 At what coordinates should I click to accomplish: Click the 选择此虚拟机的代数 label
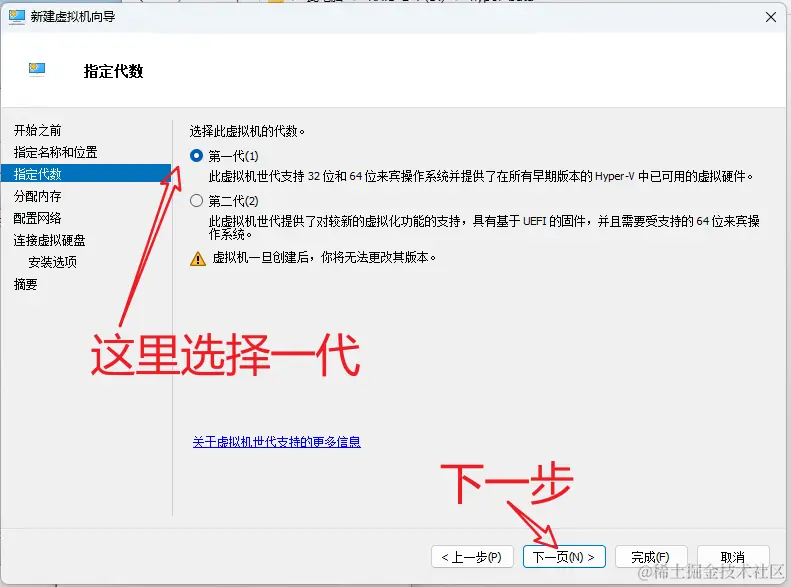click(247, 131)
